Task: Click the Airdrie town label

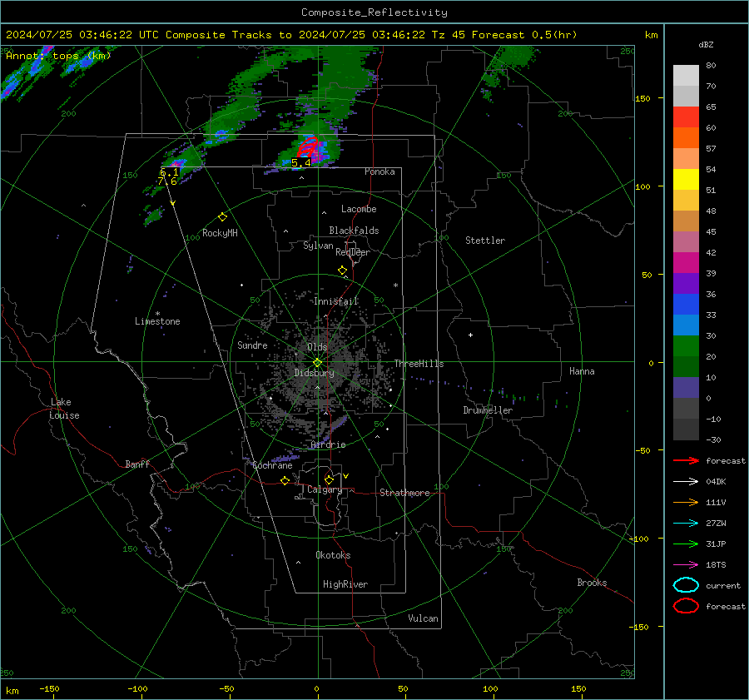Action: [x=328, y=444]
